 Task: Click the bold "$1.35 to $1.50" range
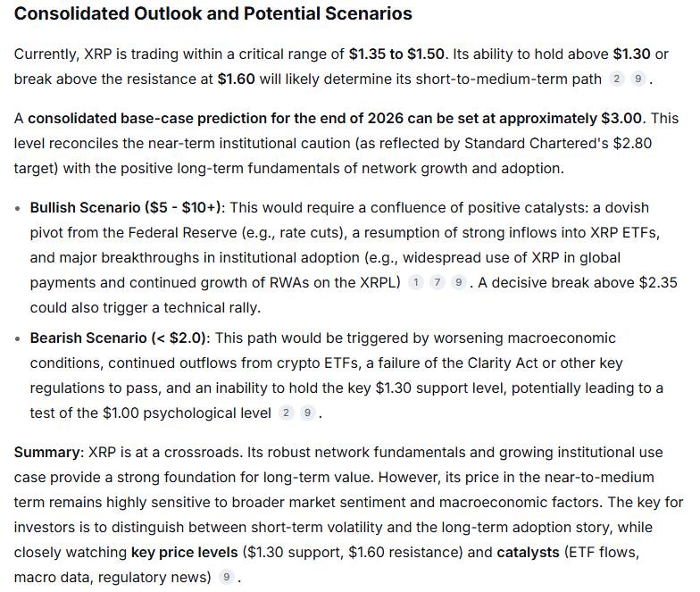click(401, 54)
